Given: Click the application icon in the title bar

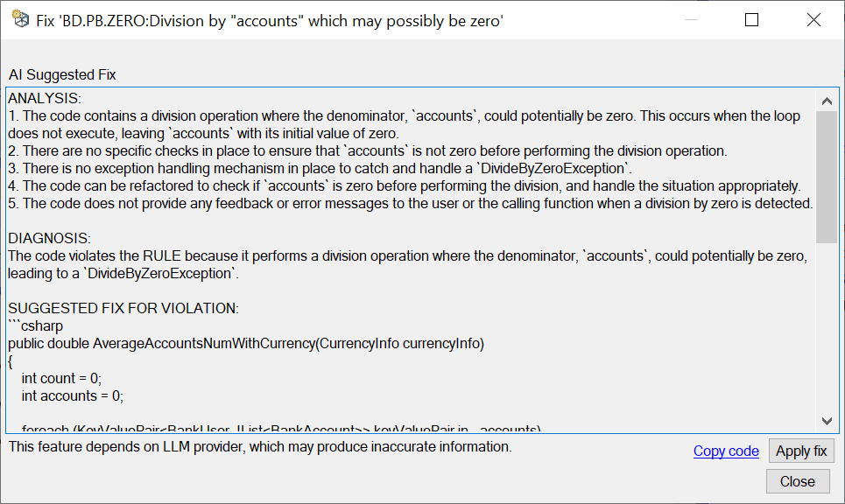Looking at the screenshot, I should tap(20, 19).
